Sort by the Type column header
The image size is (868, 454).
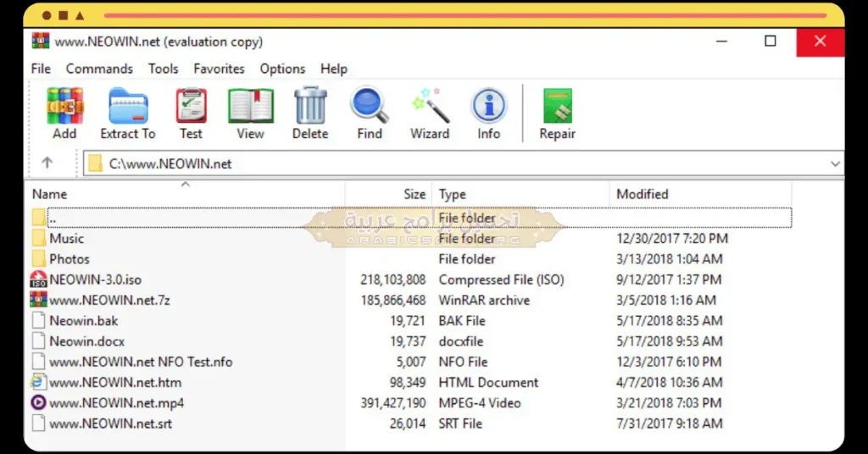(x=521, y=194)
